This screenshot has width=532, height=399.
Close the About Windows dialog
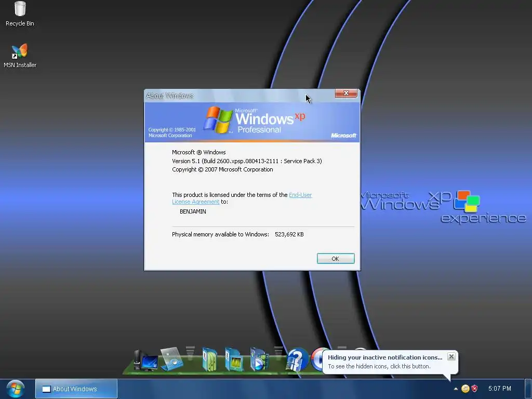pyautogui.click(x=346, y=93)
